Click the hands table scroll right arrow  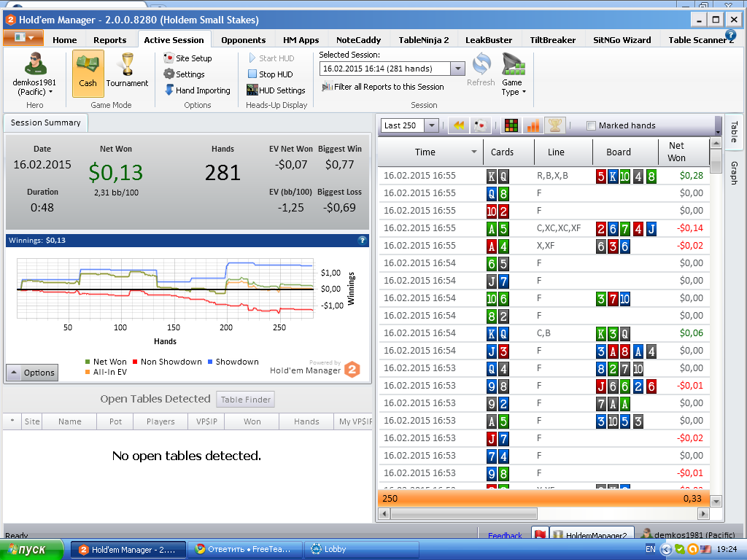[x=703, y=514]
